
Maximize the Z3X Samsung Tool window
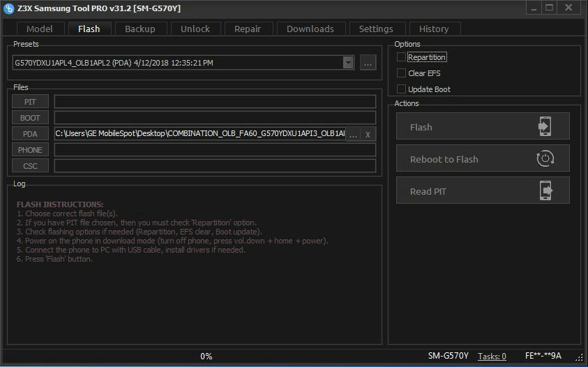pos(549,8)
